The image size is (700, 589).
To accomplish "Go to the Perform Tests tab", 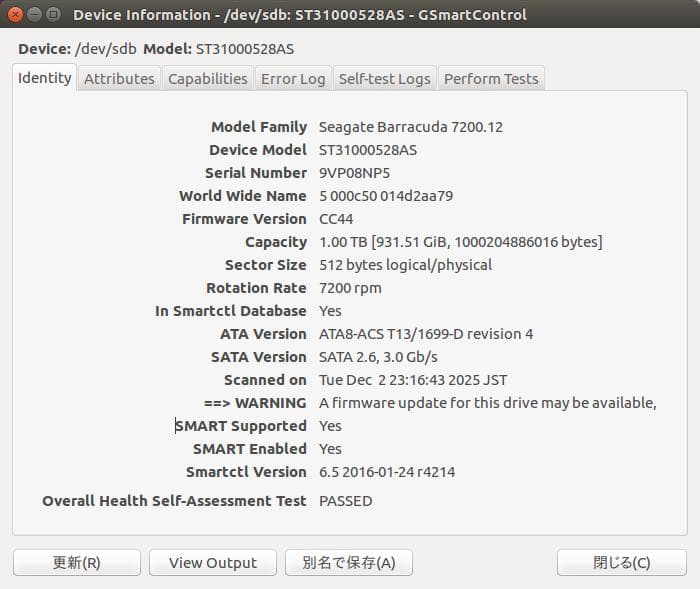I will [491, 79].
